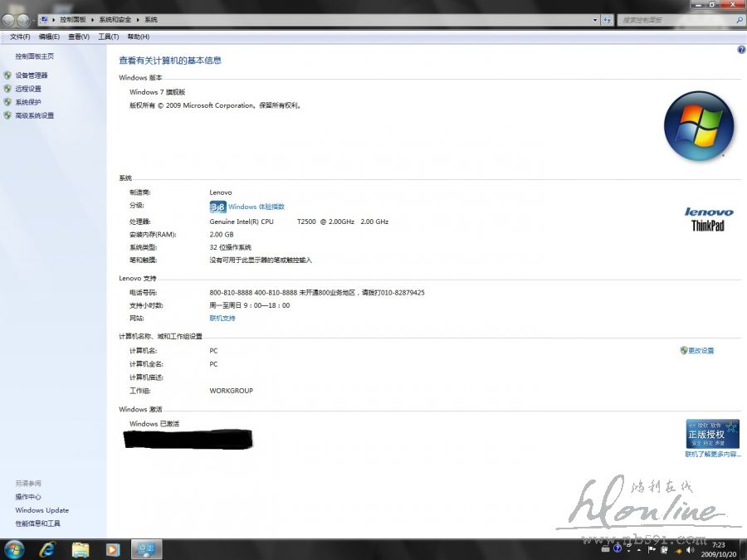Screen dimensions: 747x560
Task: Open the 工具(T) menu
Action: click(x=108, y=37)
